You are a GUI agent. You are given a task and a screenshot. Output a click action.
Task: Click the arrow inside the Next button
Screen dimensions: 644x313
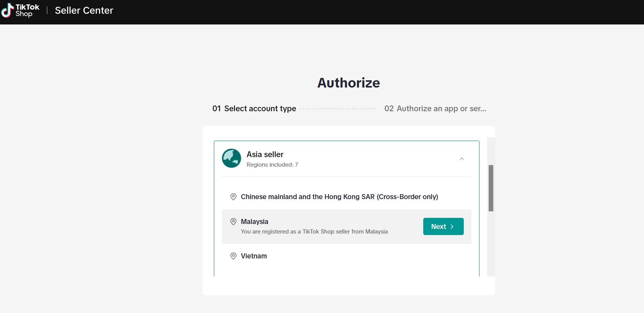452,227
